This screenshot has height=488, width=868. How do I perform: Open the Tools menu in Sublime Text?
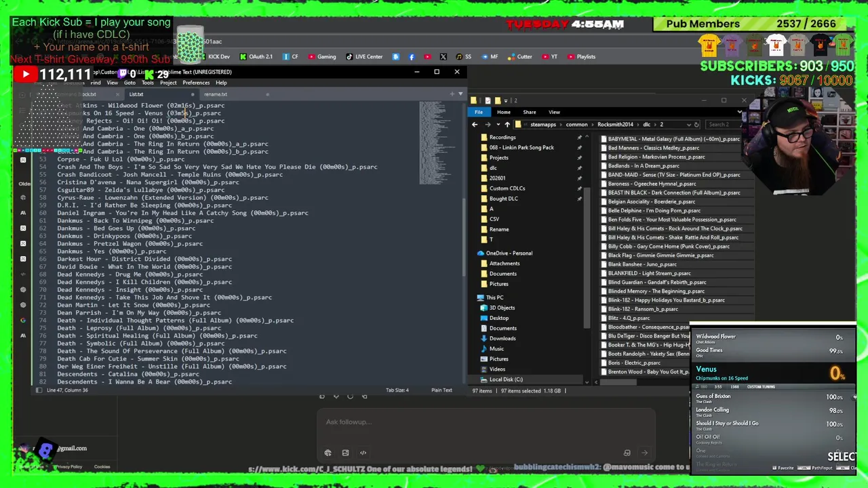point(147,83)
